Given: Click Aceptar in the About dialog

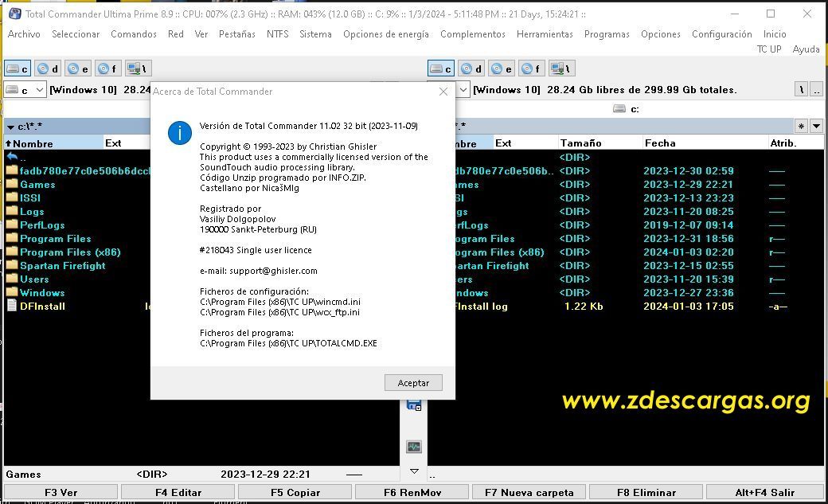Looking at the screenshot, I should [x=413, y=382].
